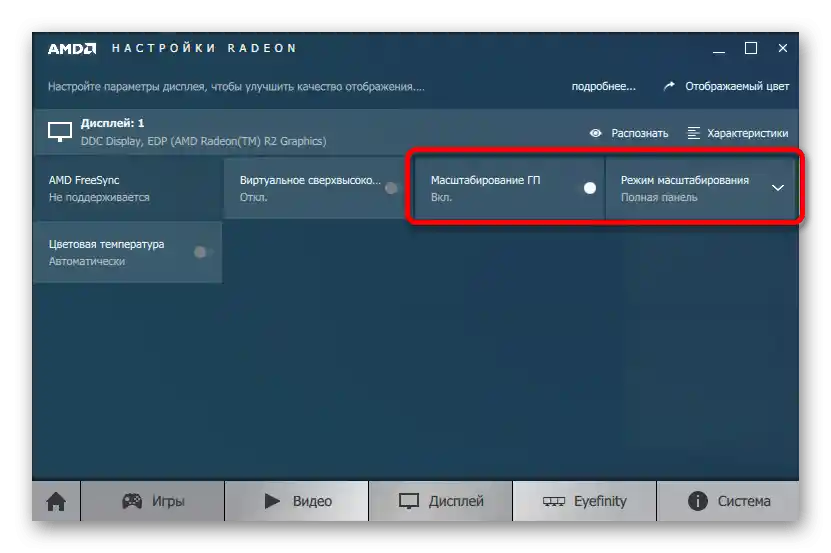Click the multi-monitor icon on Eyefinity tab
Viewport: 831px width, 553px height.
click(554, 502)
